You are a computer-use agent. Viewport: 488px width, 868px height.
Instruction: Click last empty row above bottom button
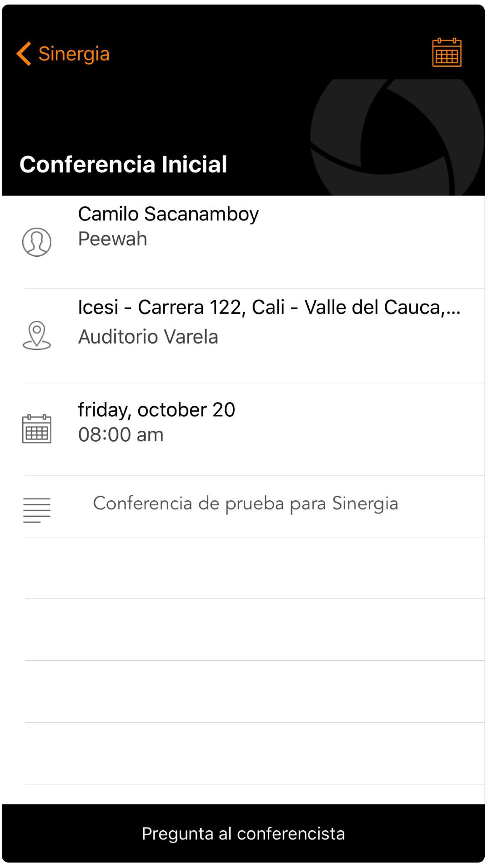[x=255, y=753]
